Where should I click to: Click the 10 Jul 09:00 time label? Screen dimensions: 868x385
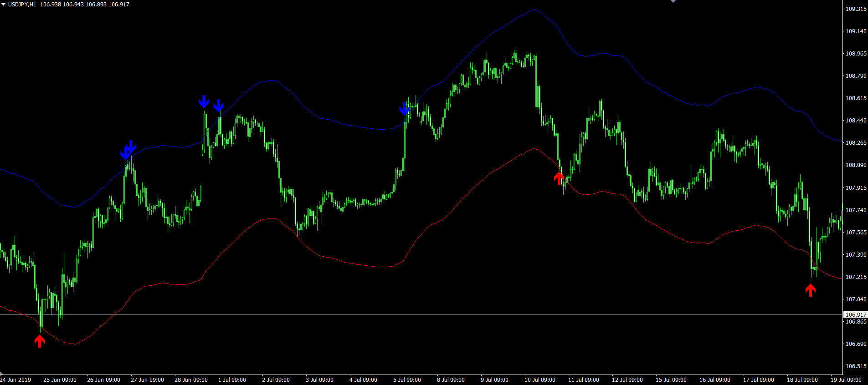coord(540,380)
